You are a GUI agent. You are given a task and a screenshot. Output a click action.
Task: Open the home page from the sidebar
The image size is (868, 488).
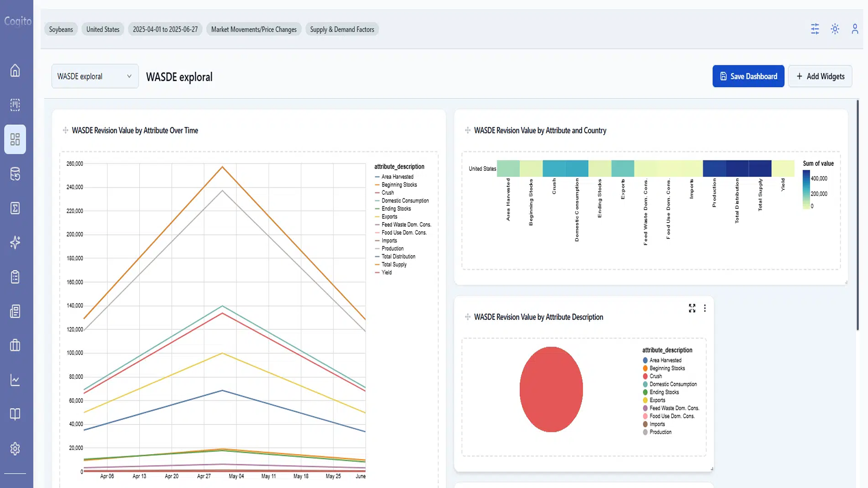15,70
